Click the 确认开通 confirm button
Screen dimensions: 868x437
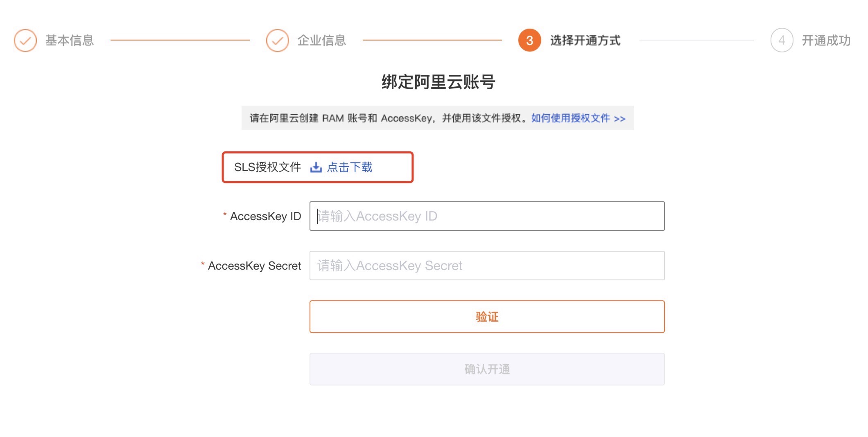[487, 369]
